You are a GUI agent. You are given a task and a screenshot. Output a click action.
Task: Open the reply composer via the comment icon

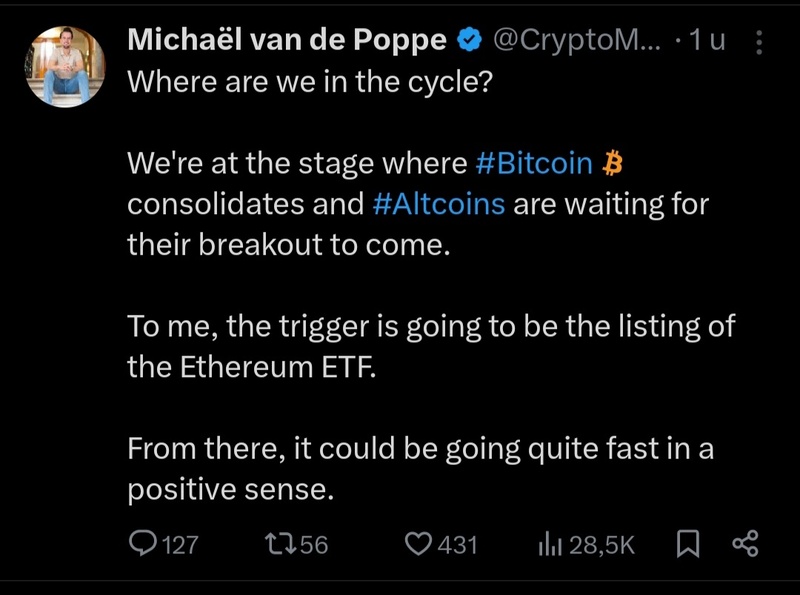click(x=144, y=542)
